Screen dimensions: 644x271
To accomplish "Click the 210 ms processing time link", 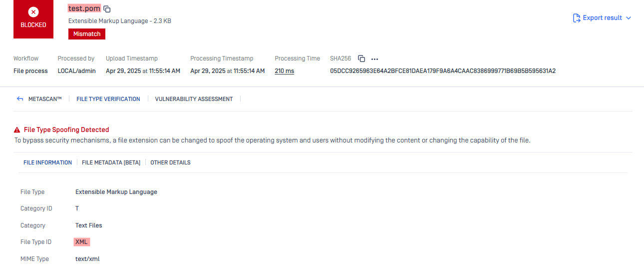I will 284,71.
